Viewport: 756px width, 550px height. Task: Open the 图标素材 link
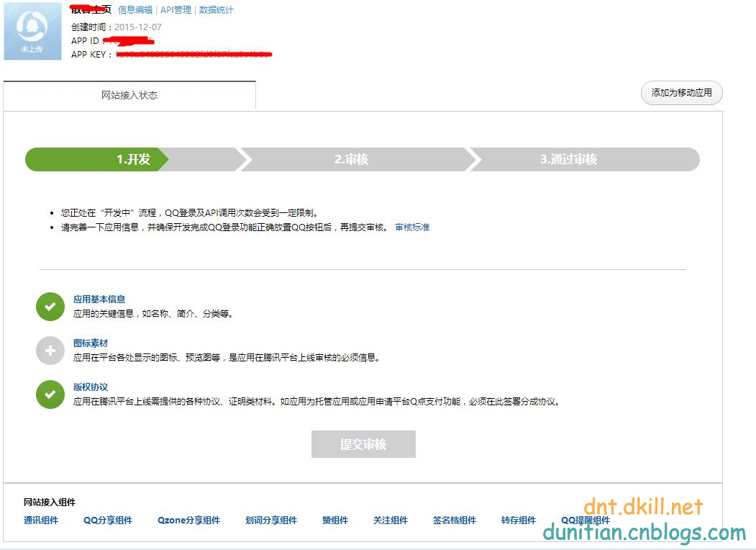[x=91, y=343]
